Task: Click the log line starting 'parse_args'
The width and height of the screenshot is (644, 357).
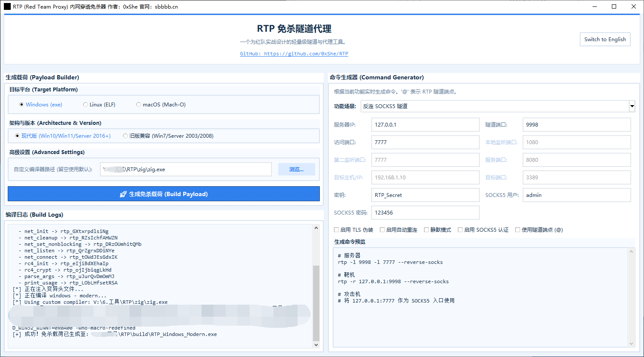Action: click(66, 276)
